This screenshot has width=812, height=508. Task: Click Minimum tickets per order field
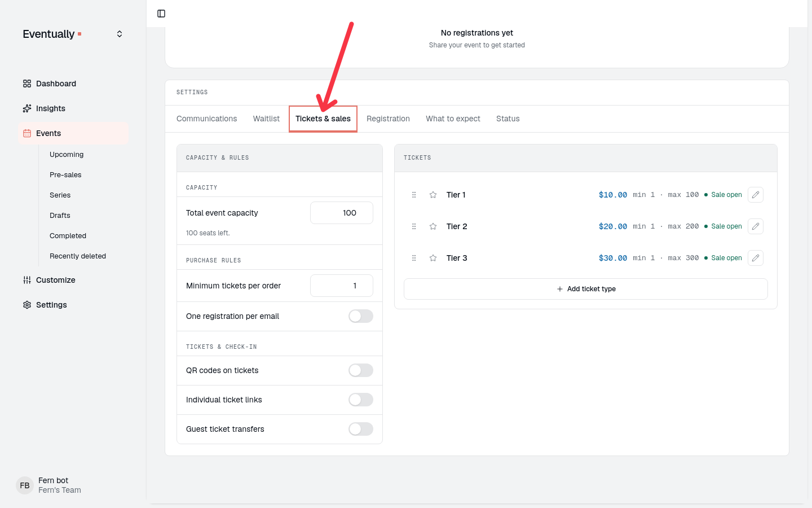pos(342,286)
